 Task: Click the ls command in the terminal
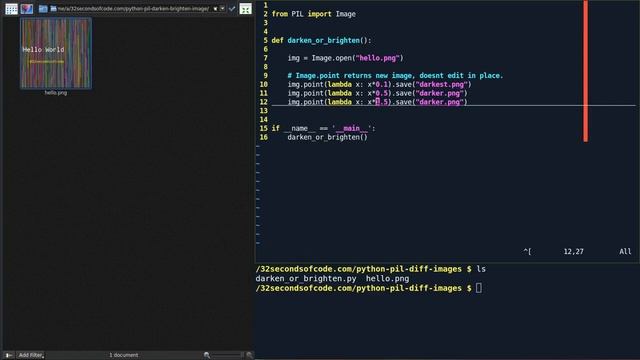481,269
